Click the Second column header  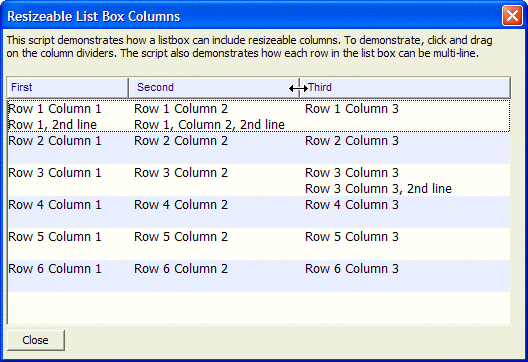[213, 88]
